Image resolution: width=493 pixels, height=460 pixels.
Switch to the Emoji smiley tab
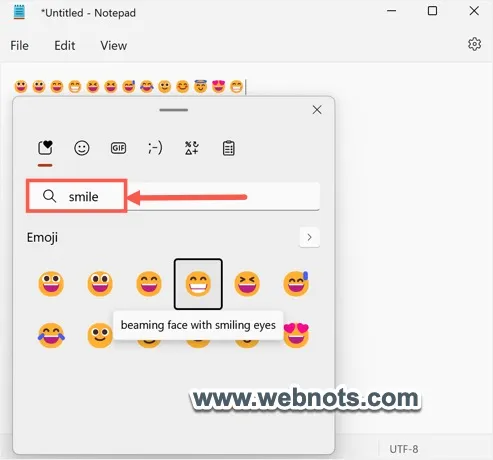click(82, 148)
